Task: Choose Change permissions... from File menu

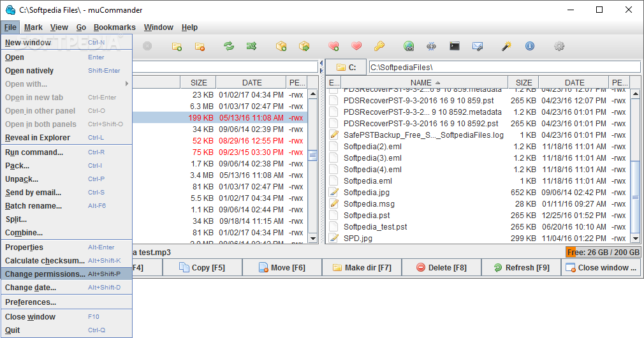Action: click(66, 274)
